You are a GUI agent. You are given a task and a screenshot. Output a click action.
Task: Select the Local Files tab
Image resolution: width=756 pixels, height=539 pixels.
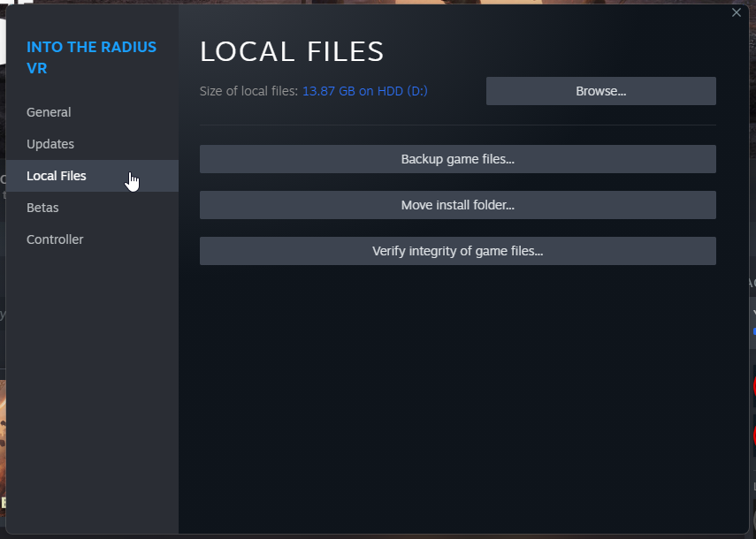[x=92, y=176]
